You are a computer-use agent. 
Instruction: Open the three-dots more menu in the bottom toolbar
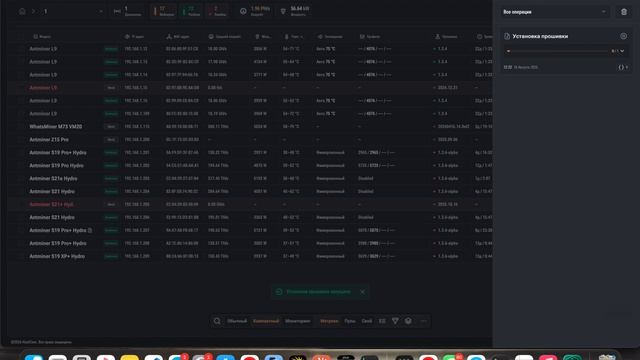pyautogui.click(x=424, y=321)
